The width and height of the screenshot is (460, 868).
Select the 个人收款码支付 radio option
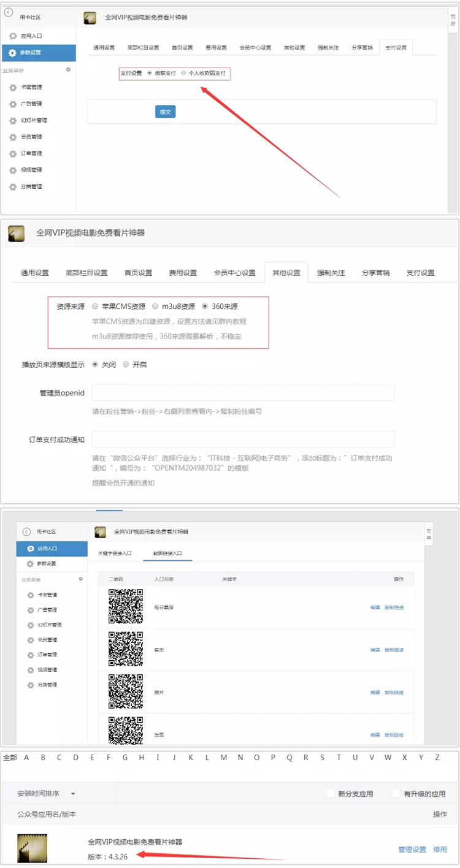183,73
